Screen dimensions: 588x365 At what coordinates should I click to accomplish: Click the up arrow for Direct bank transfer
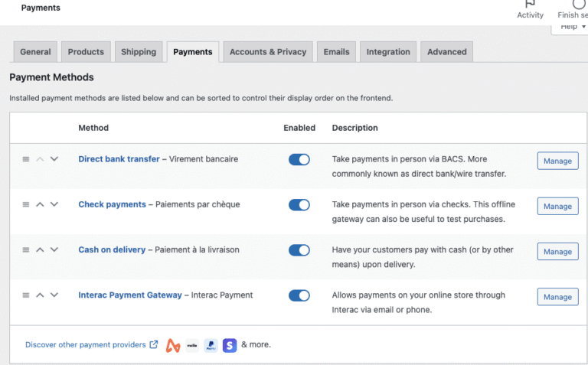[x=40, y=159]
